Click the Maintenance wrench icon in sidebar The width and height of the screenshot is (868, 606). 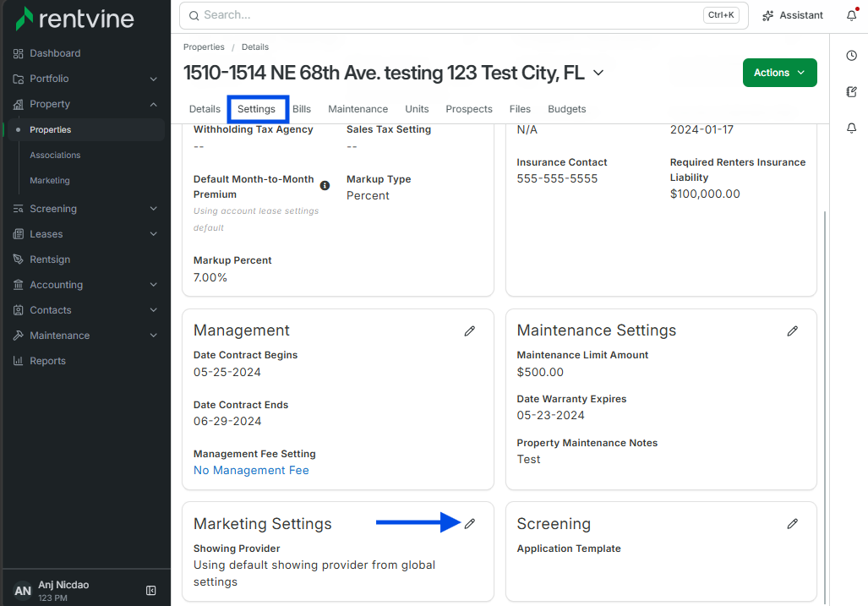click(19, 336)
